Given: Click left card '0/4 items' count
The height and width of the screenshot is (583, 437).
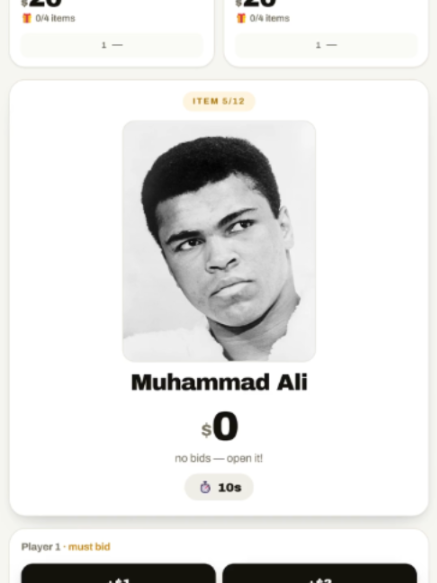Looking at the screenshot, I should (x=55, y=18).
